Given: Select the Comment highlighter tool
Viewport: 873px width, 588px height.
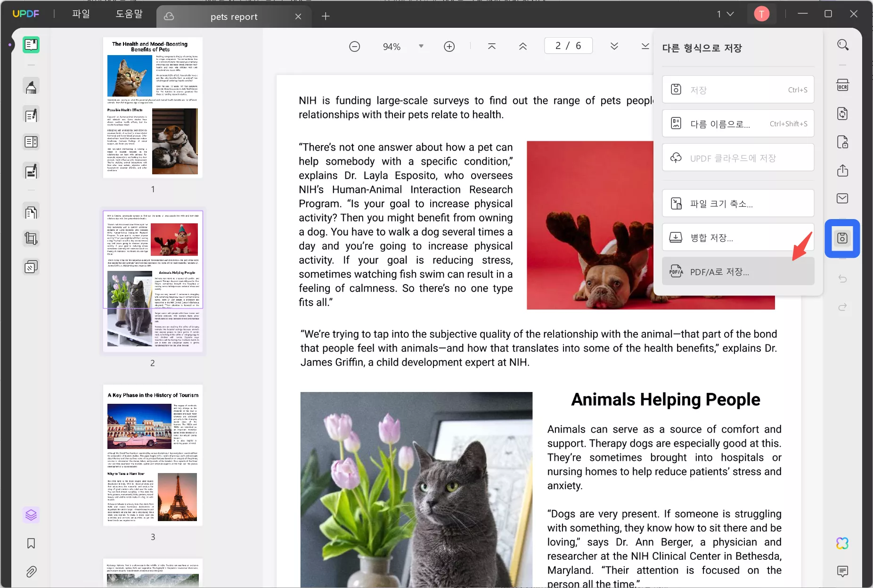Looking at the screenshot, I should tap(31, 87).
